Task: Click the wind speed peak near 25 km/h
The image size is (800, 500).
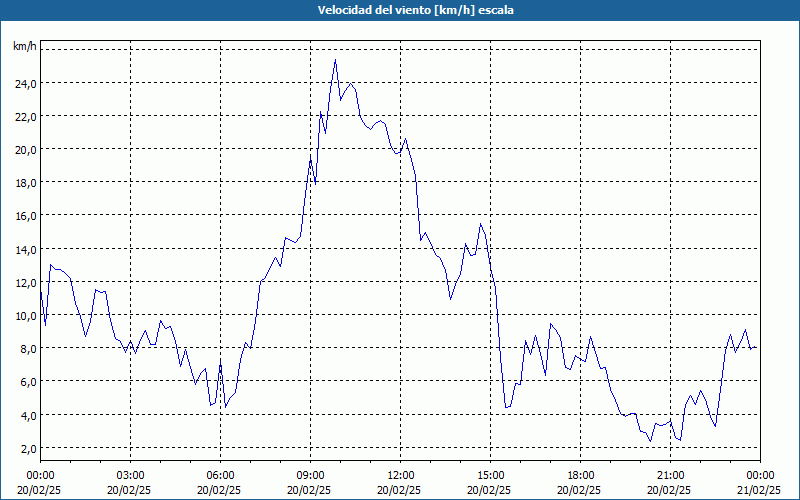Action: [335, 60]
